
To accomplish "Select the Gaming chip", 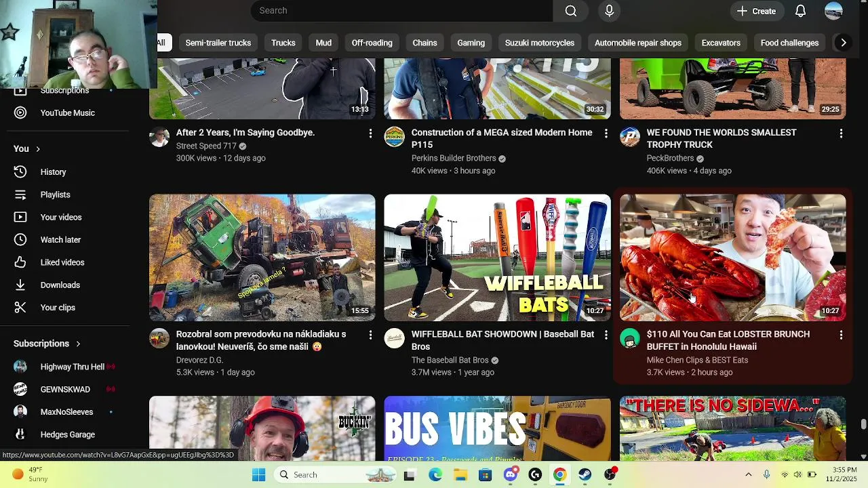I will coord(471,43).
